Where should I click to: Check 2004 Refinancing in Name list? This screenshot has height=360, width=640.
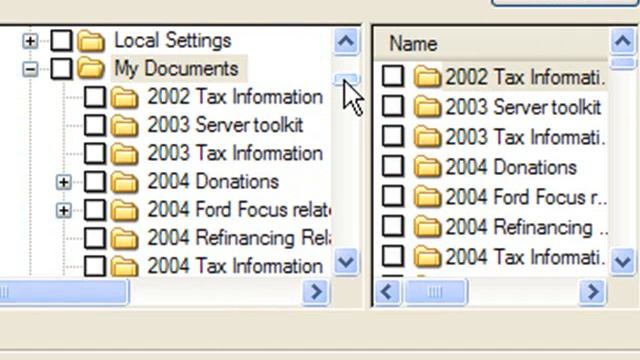point(393,226)
